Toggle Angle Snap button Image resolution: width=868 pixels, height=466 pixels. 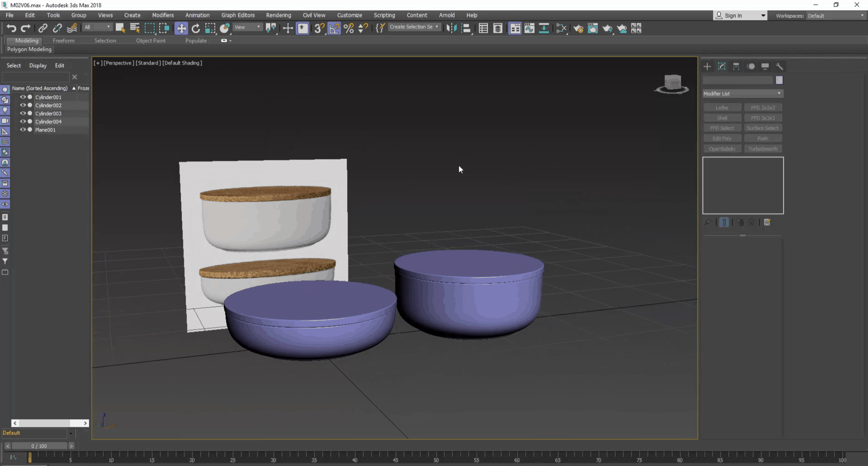(334, 28)
